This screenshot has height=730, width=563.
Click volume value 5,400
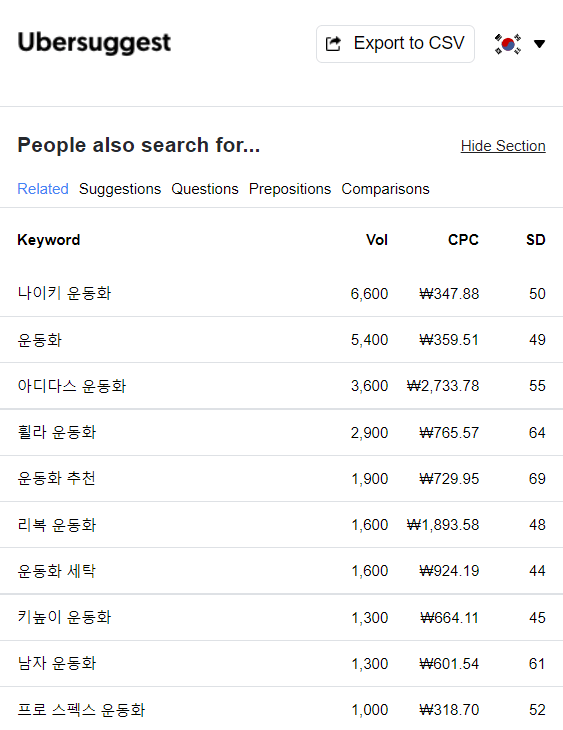point(369,340)
